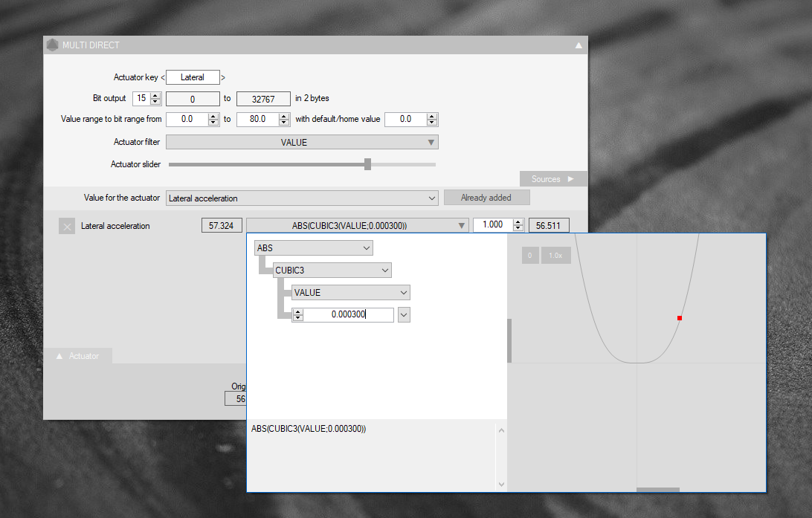Select next actuator key with right arrow
Image resolution: width=812 pixels, height=518 pixels.
223,77
